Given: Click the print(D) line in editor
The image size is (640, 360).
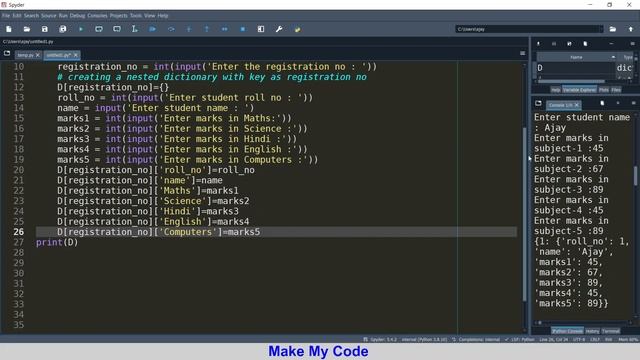Looking at the screenshot, I should pos(57,242).
